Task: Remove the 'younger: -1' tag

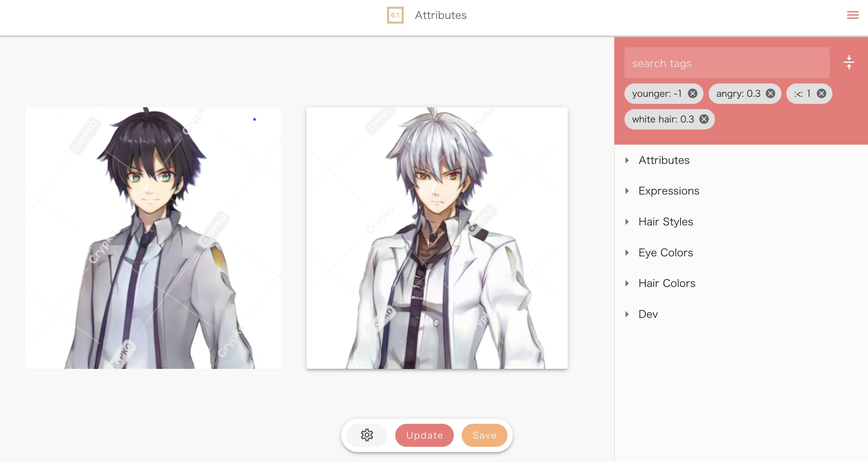Action: (692, 93)
